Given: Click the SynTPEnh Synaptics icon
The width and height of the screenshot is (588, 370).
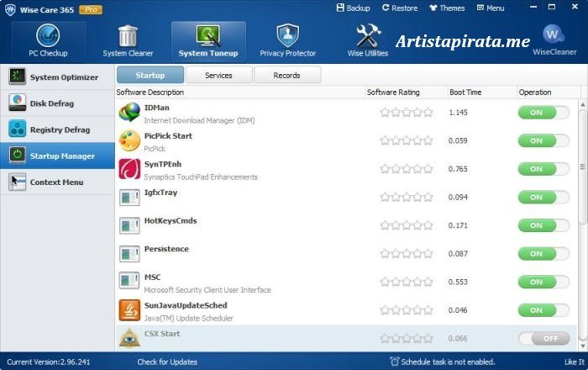Looking at the screenshot, I should click(129, 169).
